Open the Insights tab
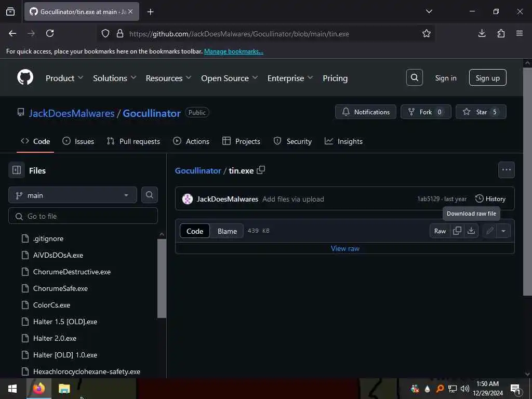Screen dimensions: 532x399 [344, 141]
